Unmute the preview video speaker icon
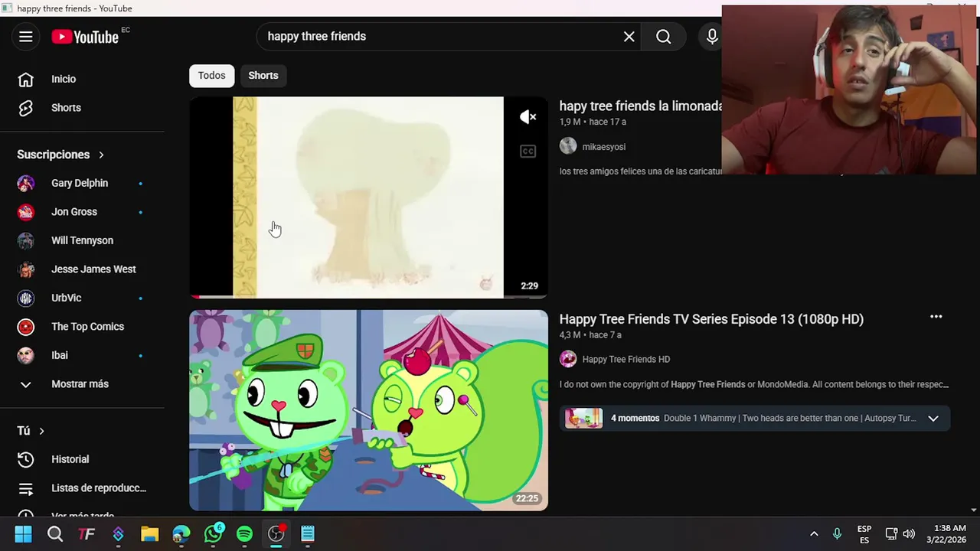Image resolution: width=980 pixels, height=551 pixels. pyautogui.click(x=528, y=117)
